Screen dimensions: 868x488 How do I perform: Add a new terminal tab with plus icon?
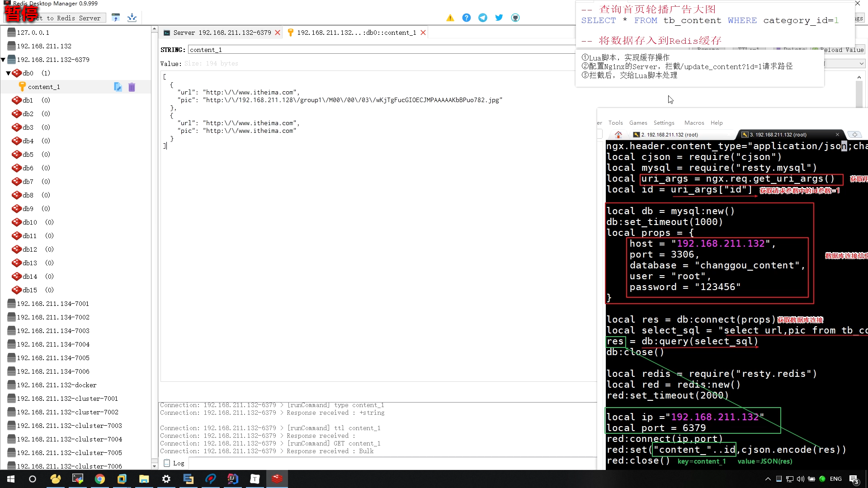coord(854,135)
